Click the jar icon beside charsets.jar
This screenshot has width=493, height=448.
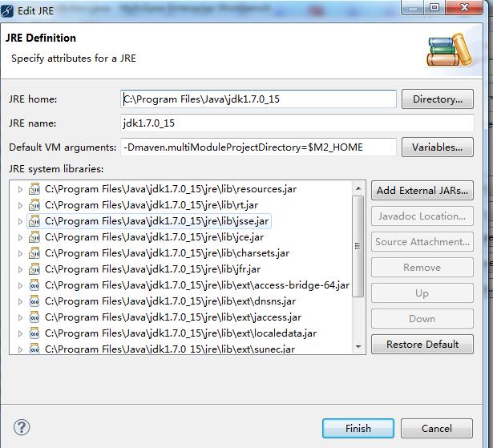tap(34, 253)
